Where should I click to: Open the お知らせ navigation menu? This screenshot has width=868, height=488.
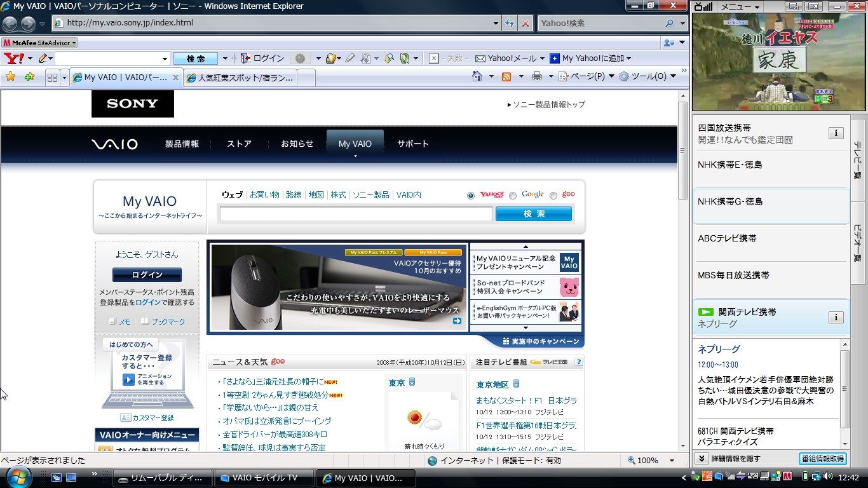(297, 144)
